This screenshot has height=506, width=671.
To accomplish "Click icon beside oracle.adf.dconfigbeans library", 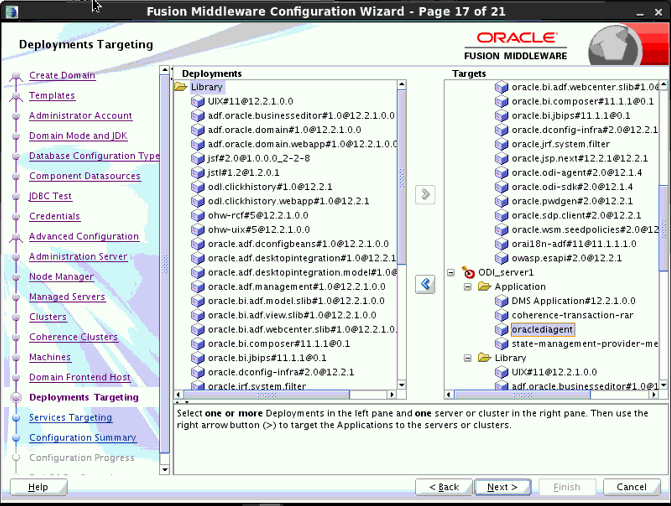I will (x=198, y=244).
